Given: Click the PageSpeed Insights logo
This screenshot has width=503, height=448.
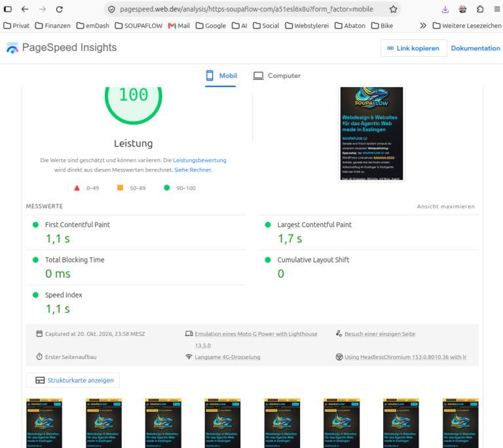Looking at the screenshot, I should [x=12, y=48].
